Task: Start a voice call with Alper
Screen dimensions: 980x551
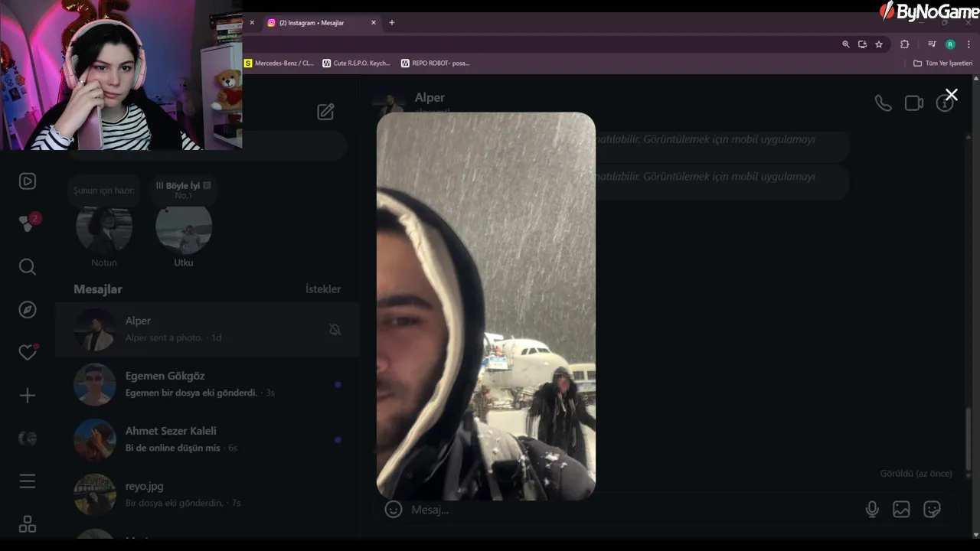Action: point(883,103)
